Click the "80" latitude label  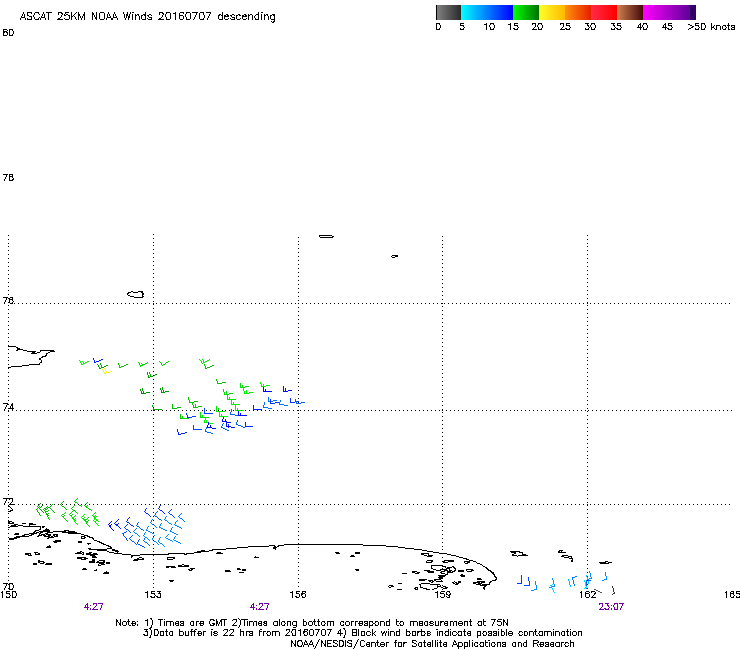8,33
